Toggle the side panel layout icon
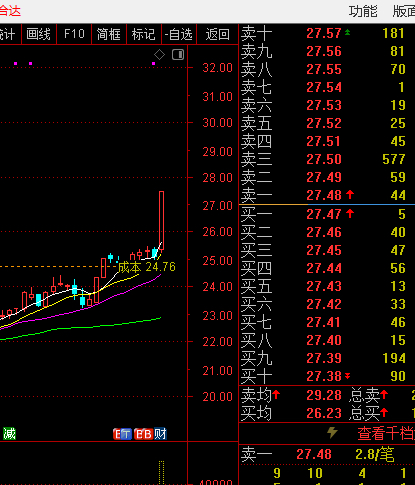The height and width of the screenshot is (485, 415). [178, 55]
